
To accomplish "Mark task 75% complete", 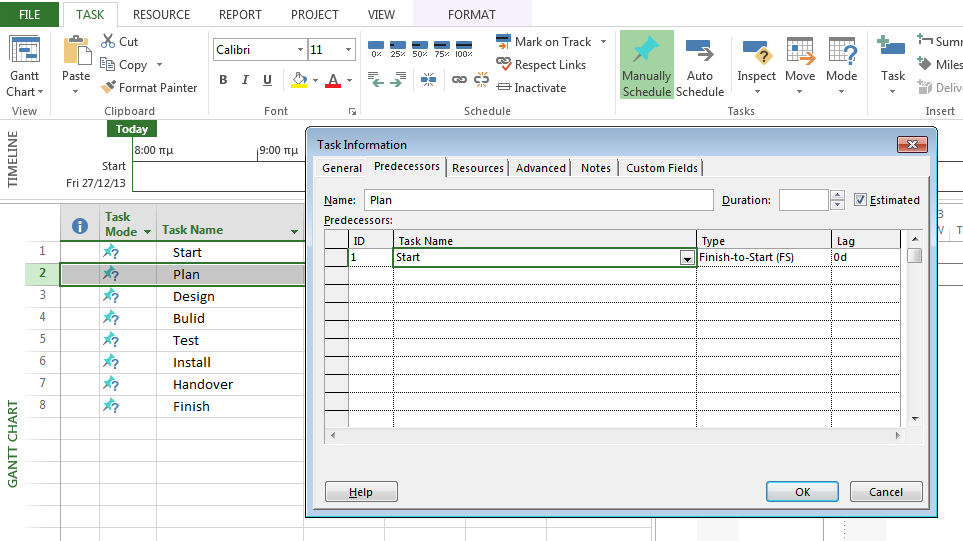I will pyautogui.click(x=442, y=49).
